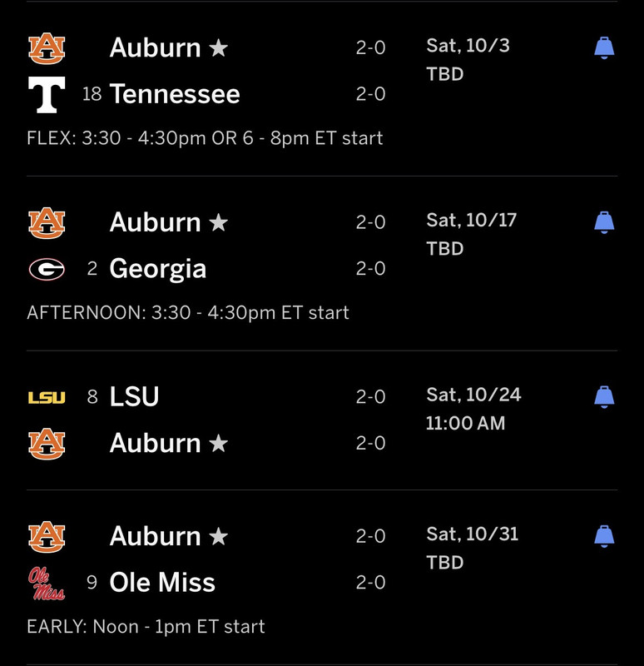This screenshot has height=666, width=644.
Task: Open the Ole Miss team name link
Action: pos(162,582)
